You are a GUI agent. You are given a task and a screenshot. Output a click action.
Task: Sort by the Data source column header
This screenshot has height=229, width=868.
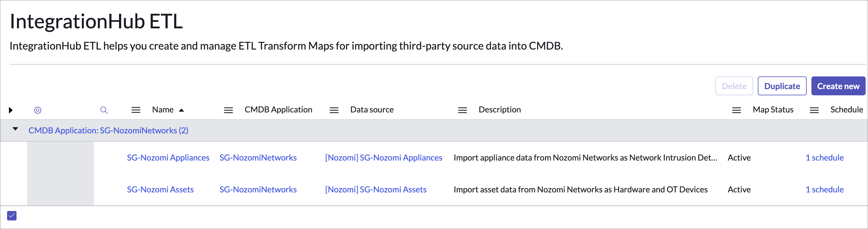372,109
